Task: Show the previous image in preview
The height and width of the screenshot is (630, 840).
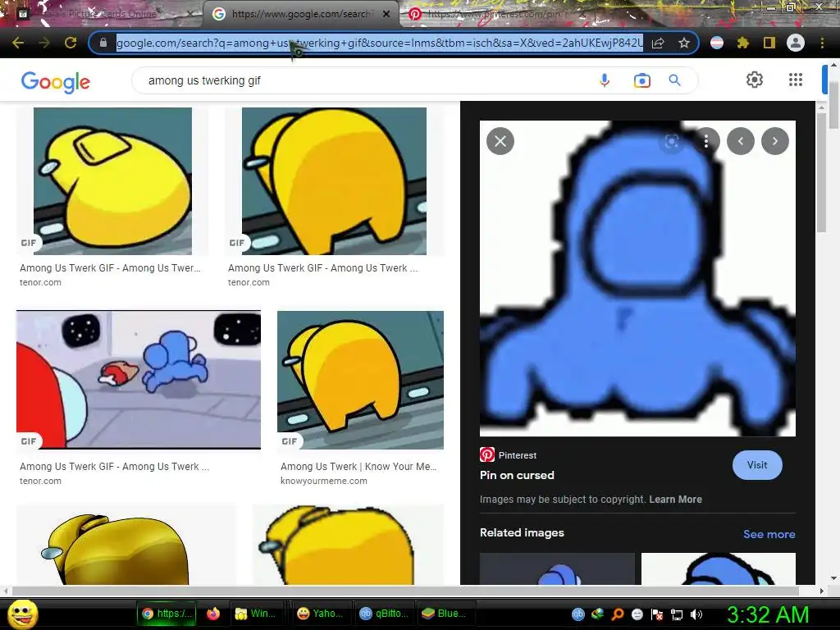Action: [741, 141]
